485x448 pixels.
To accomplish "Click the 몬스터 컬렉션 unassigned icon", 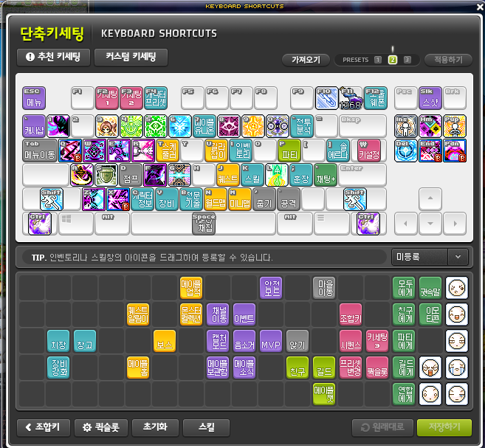I will 191,314.
